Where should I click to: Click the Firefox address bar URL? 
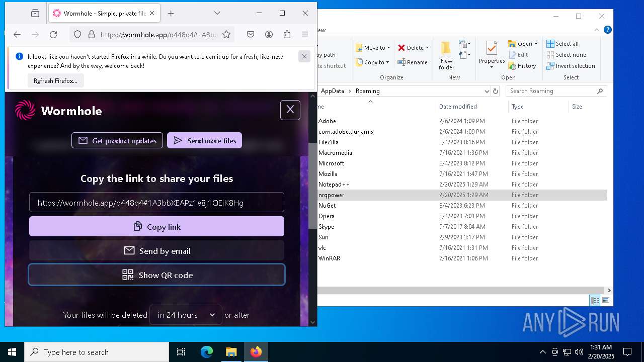click(x=159, y=34)
